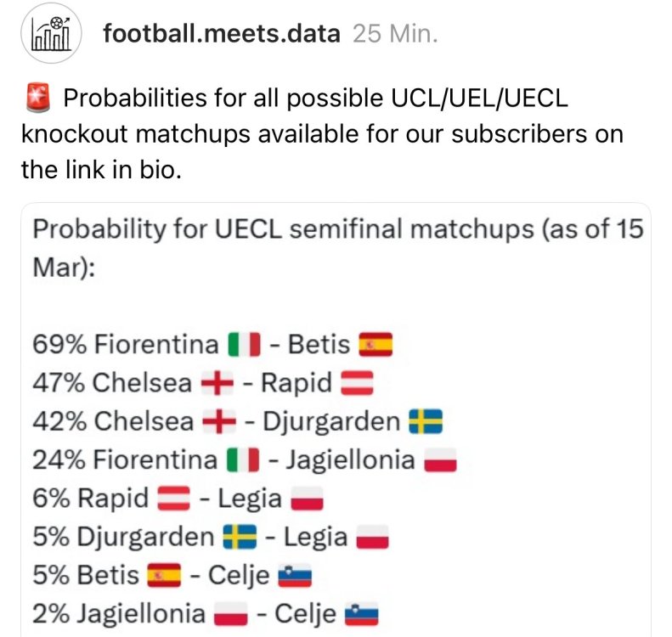Image resolution: width=672 pixels, height=637 pixels.
Task: Click the football.meets.data username
Action: tap(221, 34)
